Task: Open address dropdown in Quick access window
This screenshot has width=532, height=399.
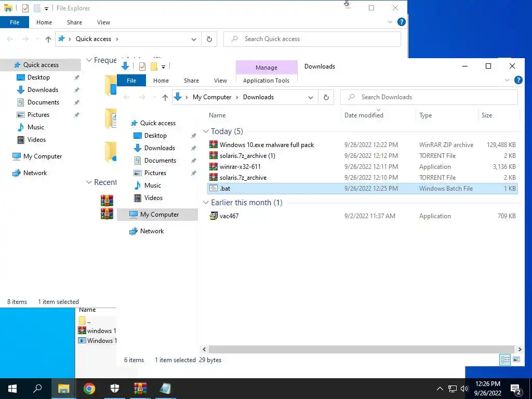Action: tap(194, 39)
